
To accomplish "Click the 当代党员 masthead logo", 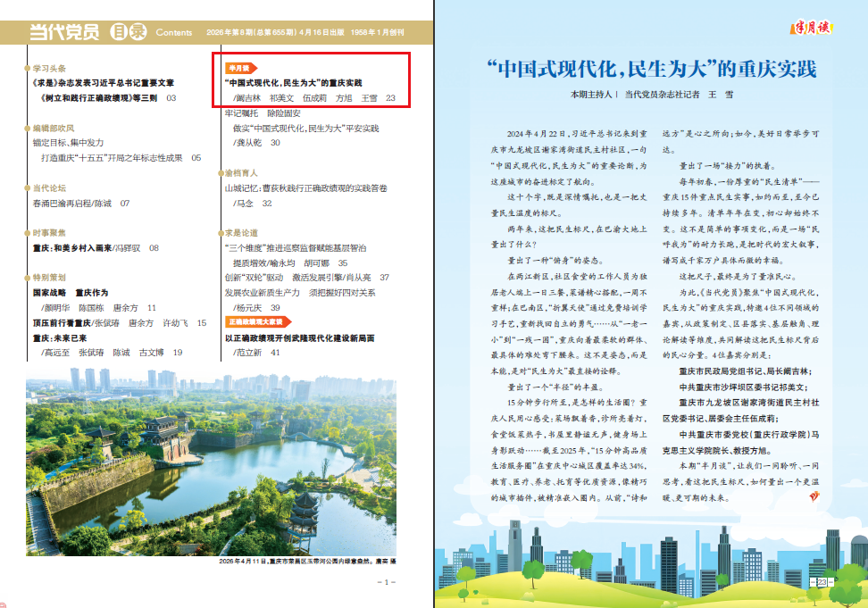I will pyautogui.click(x=64, y=32).
